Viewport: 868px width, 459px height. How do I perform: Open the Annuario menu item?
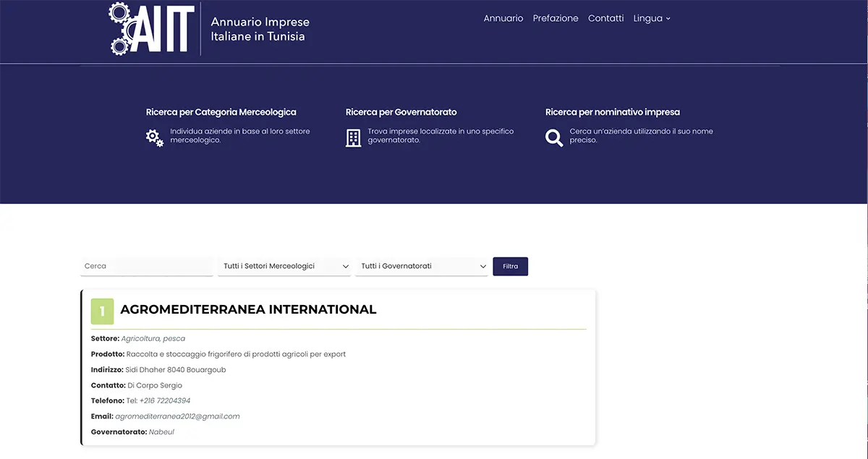pyautogui.click(x=503, y=18)
